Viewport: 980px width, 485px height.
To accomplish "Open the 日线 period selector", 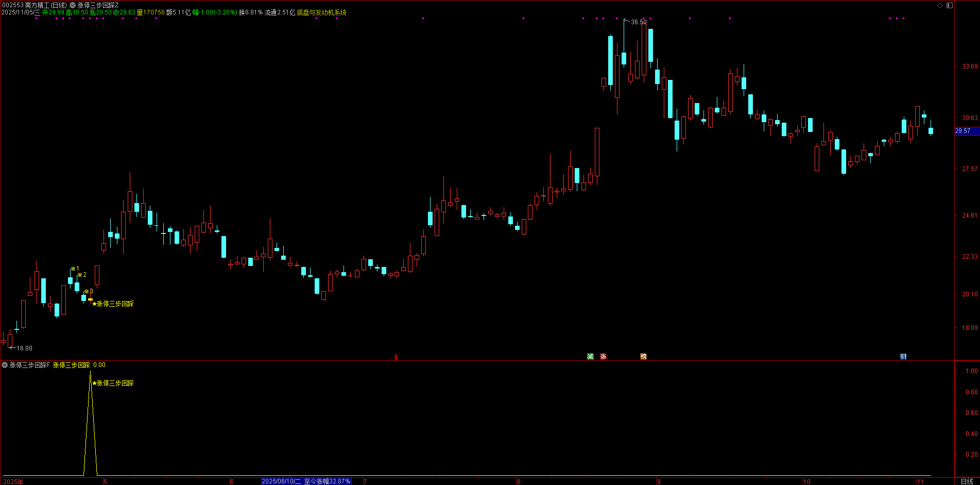I will (x=967, y=481).
